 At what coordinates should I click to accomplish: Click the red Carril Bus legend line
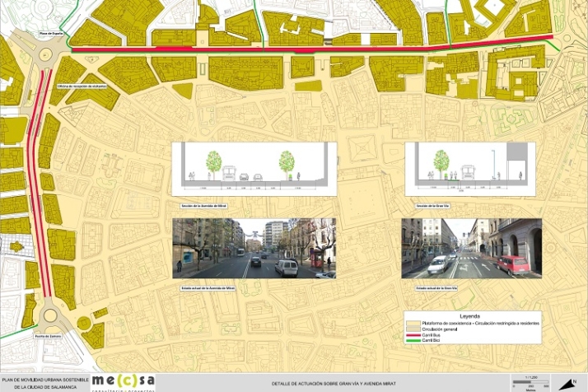(415, 335)
